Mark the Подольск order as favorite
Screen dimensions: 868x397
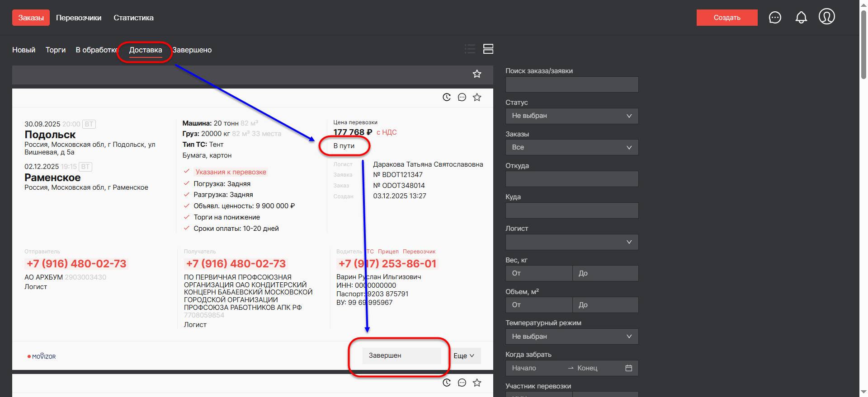[477, 97]
